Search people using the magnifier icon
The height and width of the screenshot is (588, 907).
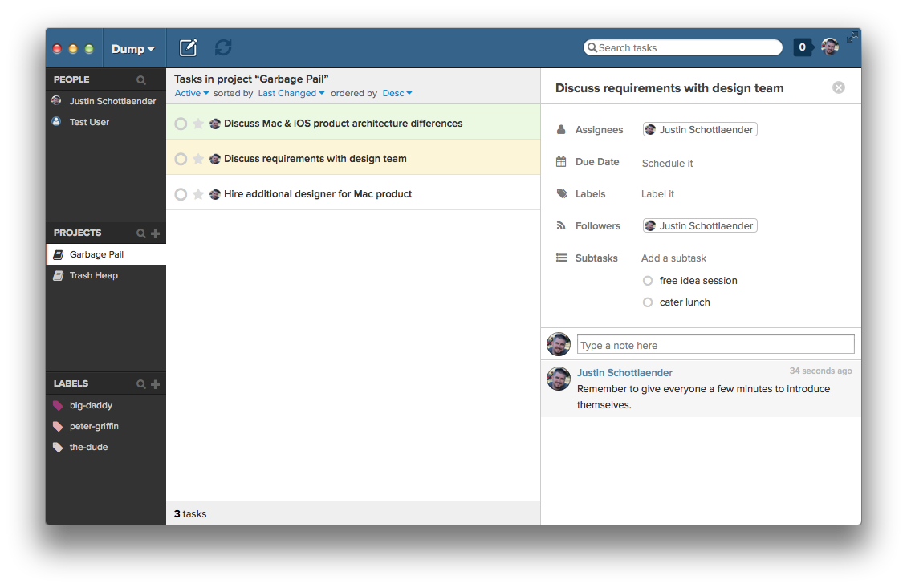click(x=141, y=79)
